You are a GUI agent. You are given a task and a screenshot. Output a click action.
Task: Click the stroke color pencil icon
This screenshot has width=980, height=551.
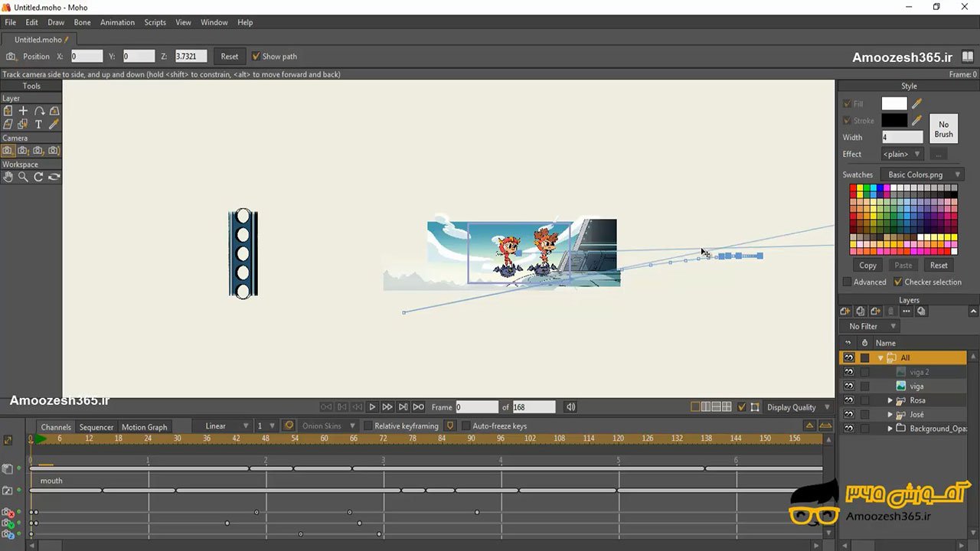916,120
